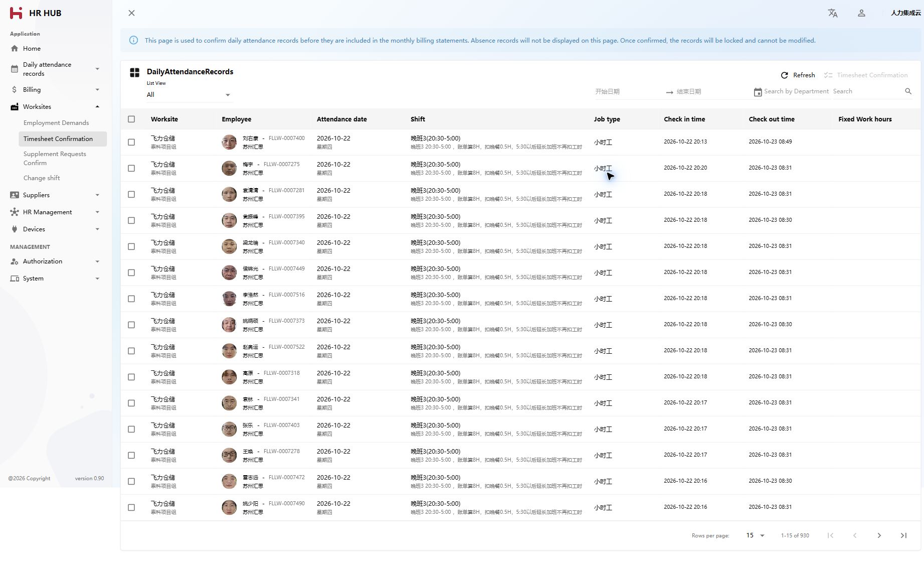Viewport: 924px width, 563px height.
Task: Click the search magnifier icon
Action: 908,91
